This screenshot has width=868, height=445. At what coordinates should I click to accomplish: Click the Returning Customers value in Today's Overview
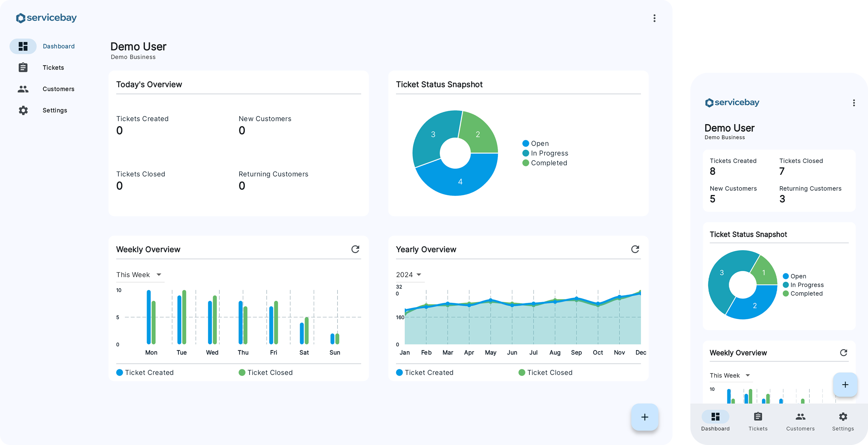(242, 186)
